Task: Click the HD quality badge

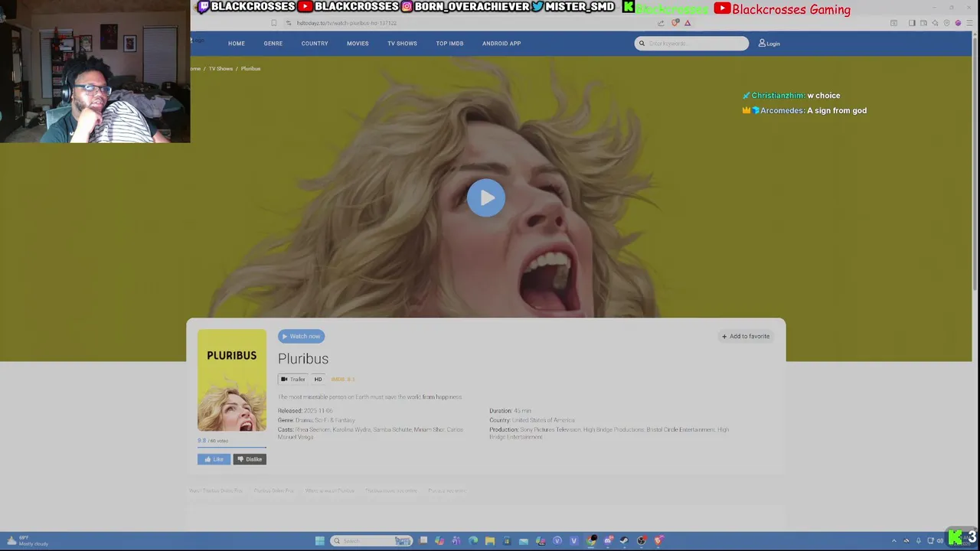Action: pyautogui.click(x=318, y=379)
